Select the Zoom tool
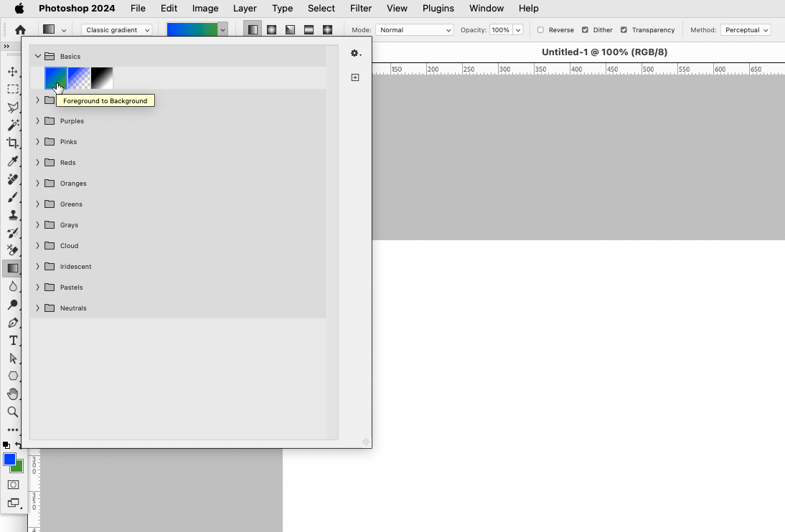This screenshot has width=785, height=532. pos(13,412)
